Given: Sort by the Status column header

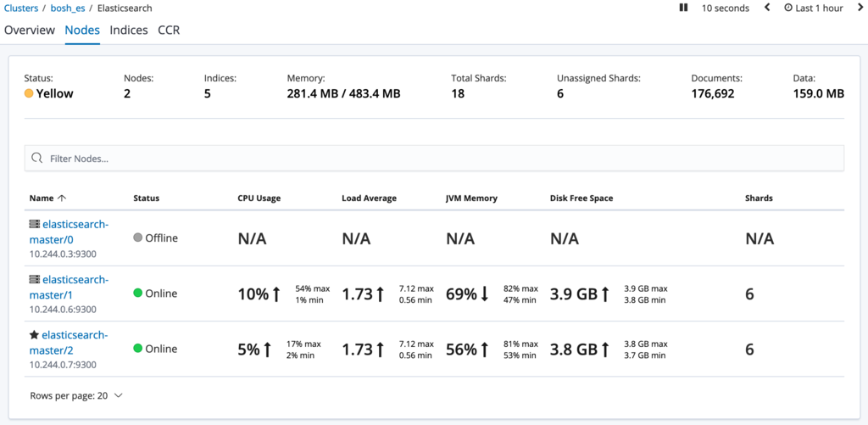Looking at the screenshot, I should pyautogui.click(x=146, y=198).
